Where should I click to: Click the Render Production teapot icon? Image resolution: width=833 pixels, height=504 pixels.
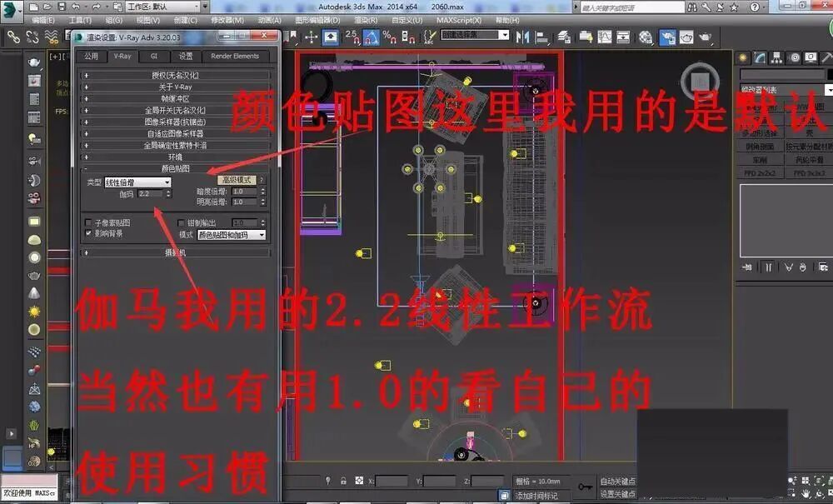coord(706,37)
